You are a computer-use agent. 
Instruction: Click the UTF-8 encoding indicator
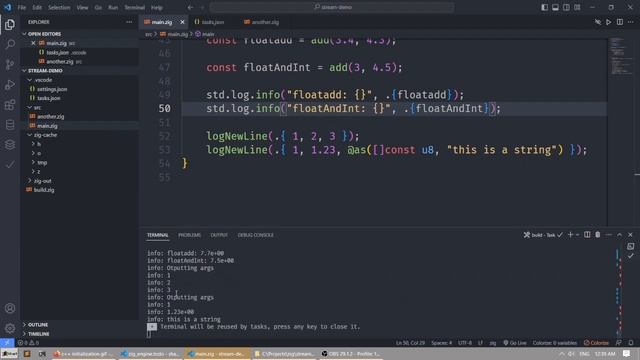464,343
